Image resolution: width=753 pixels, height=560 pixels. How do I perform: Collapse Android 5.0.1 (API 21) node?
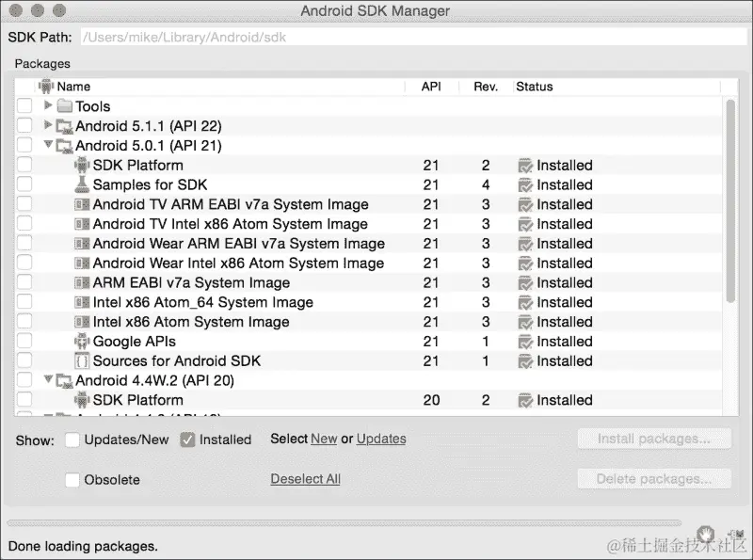(48, 145)
